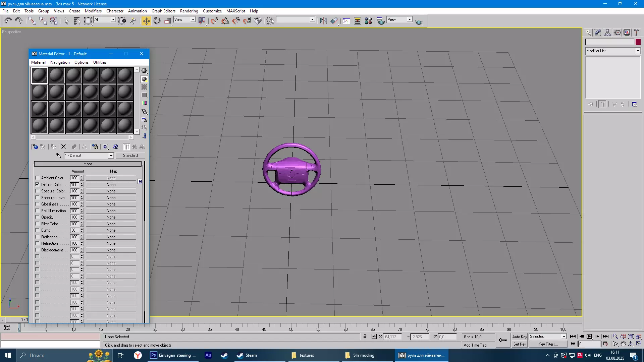Select the Move tool in toolbar
This screenshot has height=362, width=644.
tap(146, 21)
